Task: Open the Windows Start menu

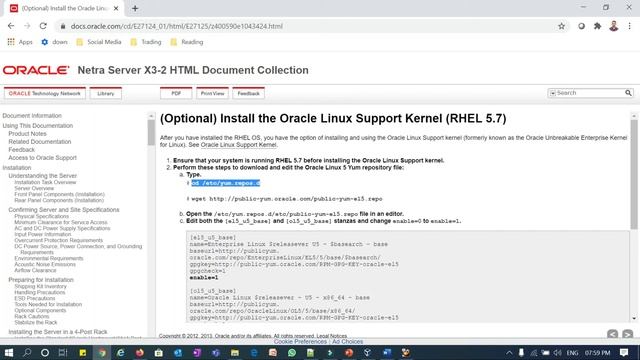Action: click(x=9, y=352)
